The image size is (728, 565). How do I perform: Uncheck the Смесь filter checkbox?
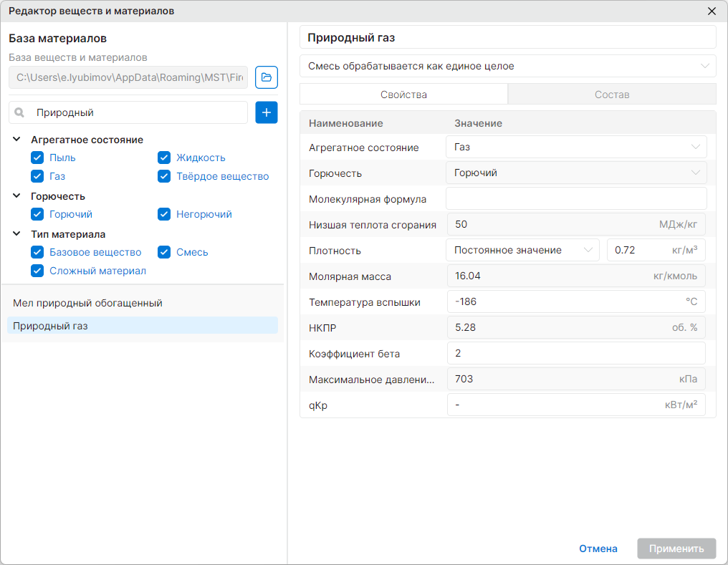click(x=164, y=252)
